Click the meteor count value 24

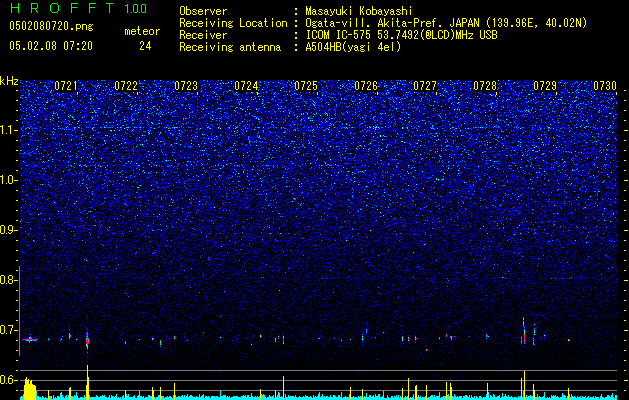tap(145, 46)
